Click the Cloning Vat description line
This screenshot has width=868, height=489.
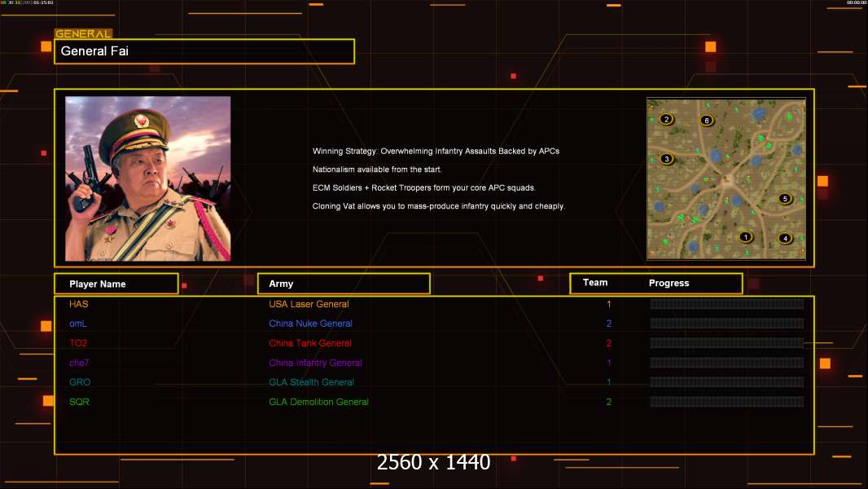click(x=438, y=206)
